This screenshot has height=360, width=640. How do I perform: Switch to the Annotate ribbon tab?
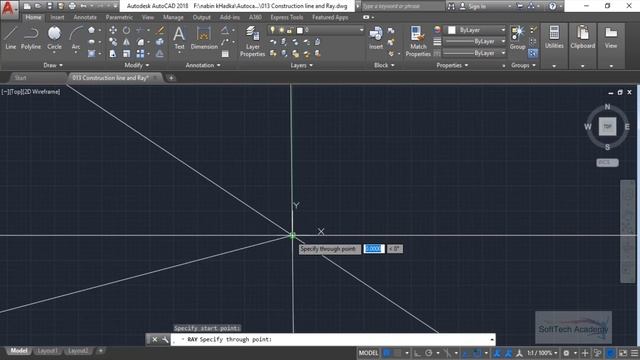(x=85, y=17)
